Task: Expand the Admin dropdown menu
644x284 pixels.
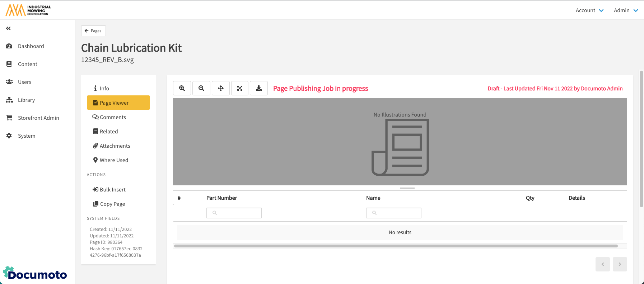Action: click(626, 10)
